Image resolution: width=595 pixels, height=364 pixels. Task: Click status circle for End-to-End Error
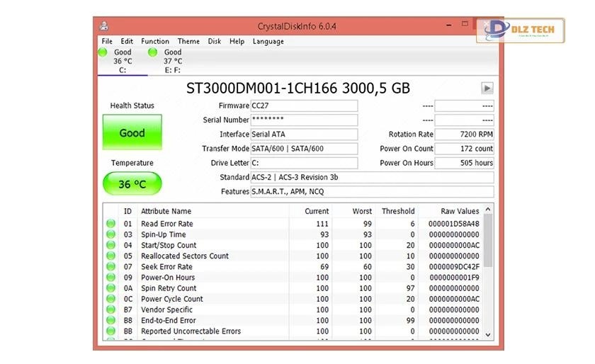coord(110,320)
